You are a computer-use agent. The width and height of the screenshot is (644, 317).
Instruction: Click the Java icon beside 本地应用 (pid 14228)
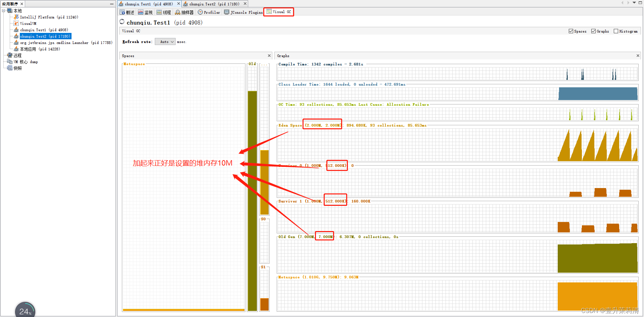(x=16, y=49)
